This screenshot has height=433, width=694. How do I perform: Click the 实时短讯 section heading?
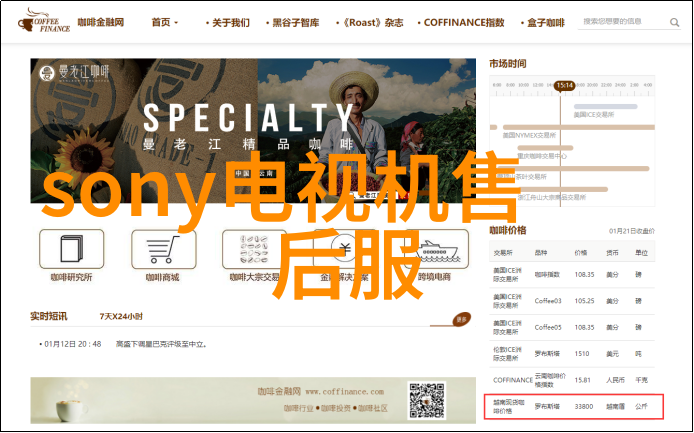click(x=49, y=317)
